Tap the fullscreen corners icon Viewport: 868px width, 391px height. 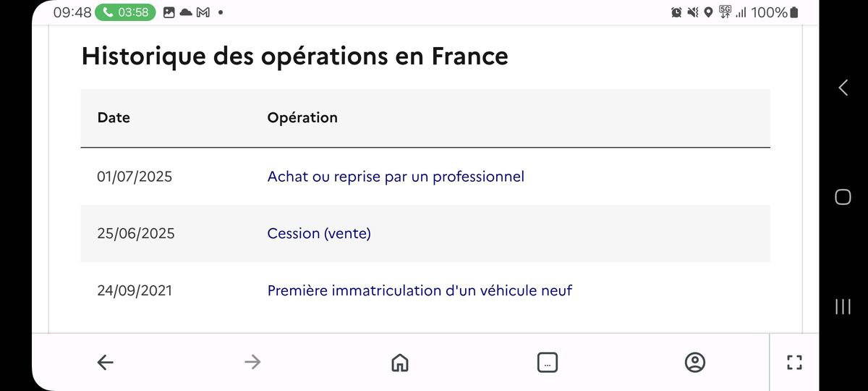click(x=794, y=363)
